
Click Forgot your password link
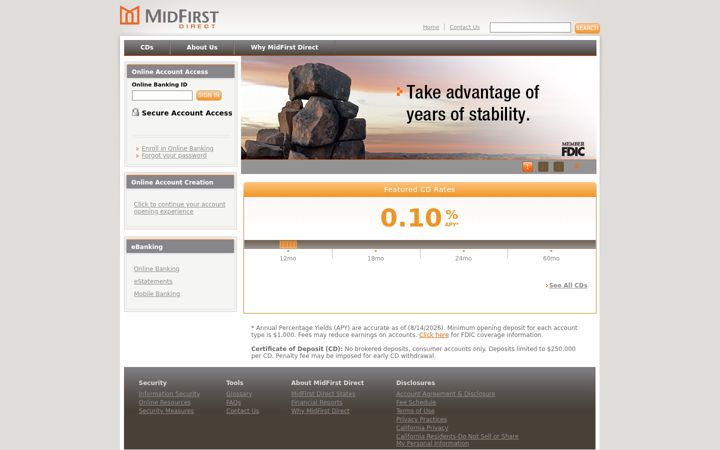(x=174, y=156)
